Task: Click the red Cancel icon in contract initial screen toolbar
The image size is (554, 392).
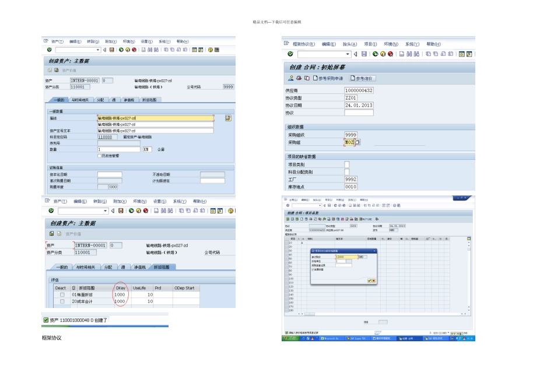Action: (x=390, y=54)
